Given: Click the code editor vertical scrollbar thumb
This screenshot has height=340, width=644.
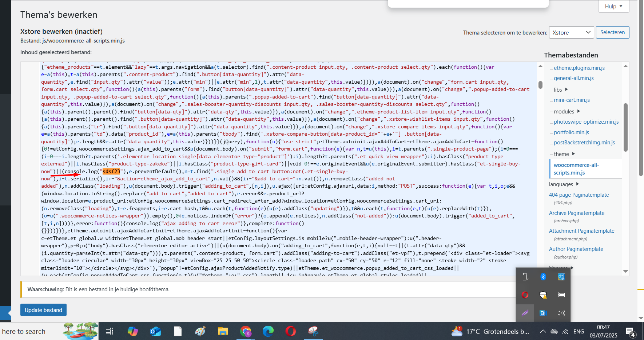Looking at the screenshot, I should [x=541, y=85].
